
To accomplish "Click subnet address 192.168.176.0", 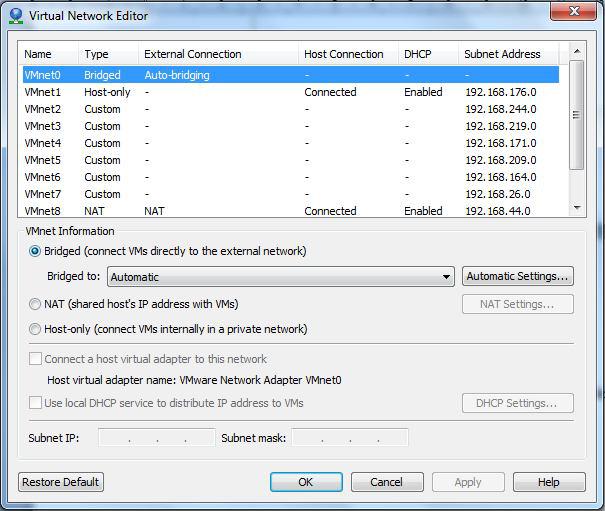I will [501, 92].
